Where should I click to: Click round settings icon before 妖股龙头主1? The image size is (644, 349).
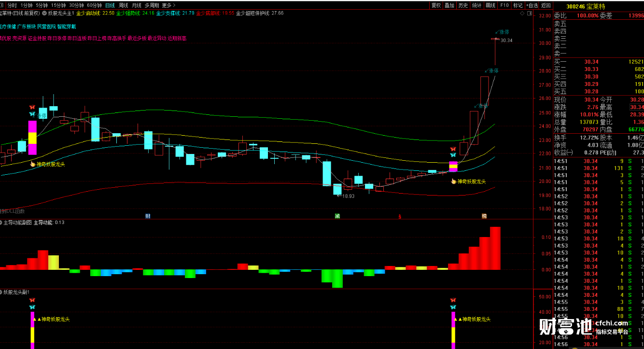(45, 14)
